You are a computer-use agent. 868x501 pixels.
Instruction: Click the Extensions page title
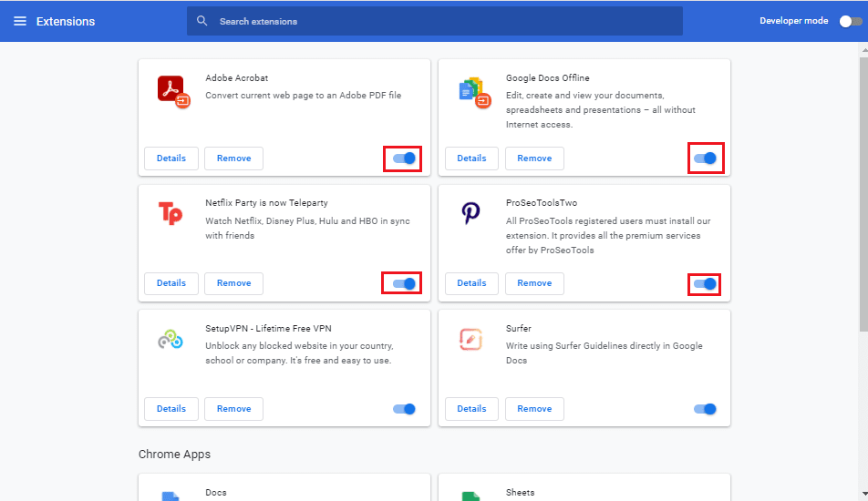pos(66,21)
